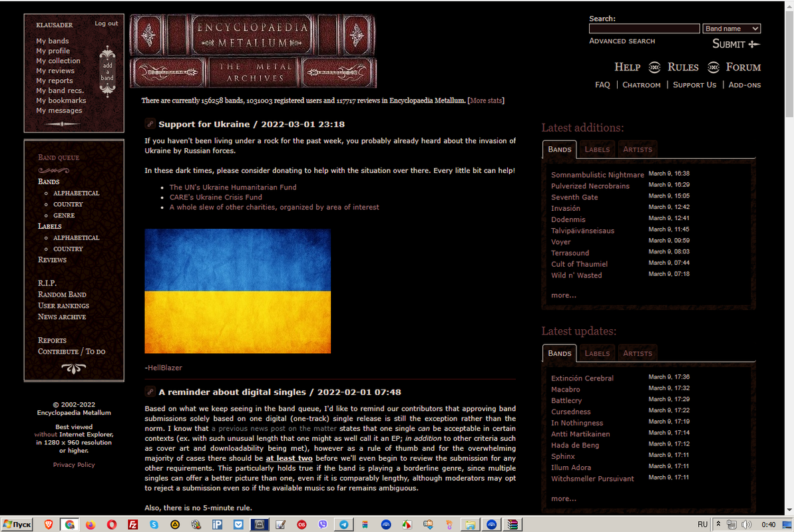
Task: Select the Artists tab under Latest updates
Action: pos(638,353)
